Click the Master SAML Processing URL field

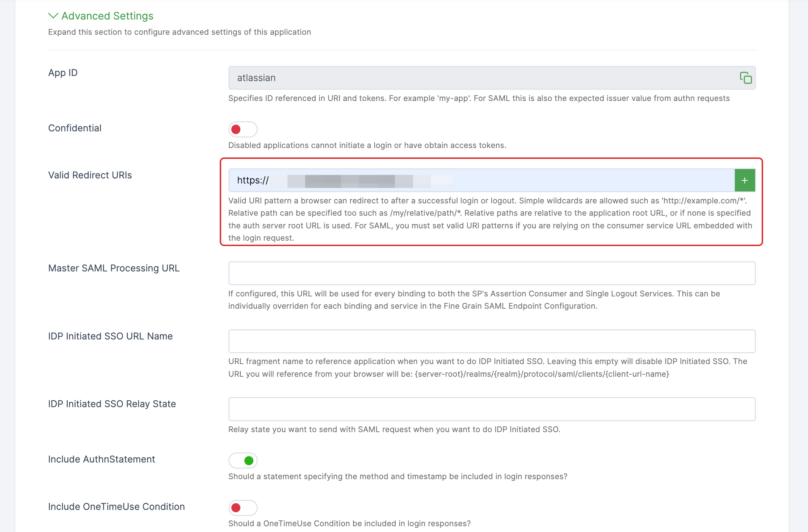point(492,273)
